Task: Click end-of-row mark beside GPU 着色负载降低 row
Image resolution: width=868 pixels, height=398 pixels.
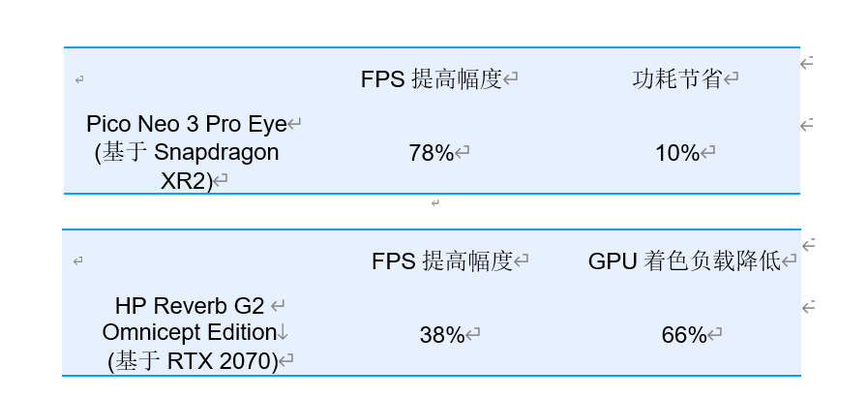Action: pos(808,244)
